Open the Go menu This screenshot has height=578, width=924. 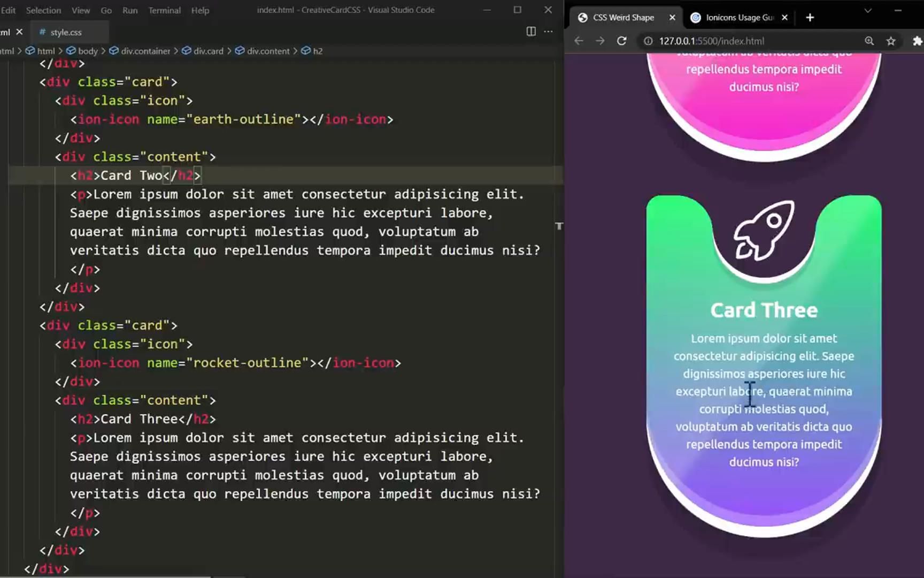click(x=106, y=10)
